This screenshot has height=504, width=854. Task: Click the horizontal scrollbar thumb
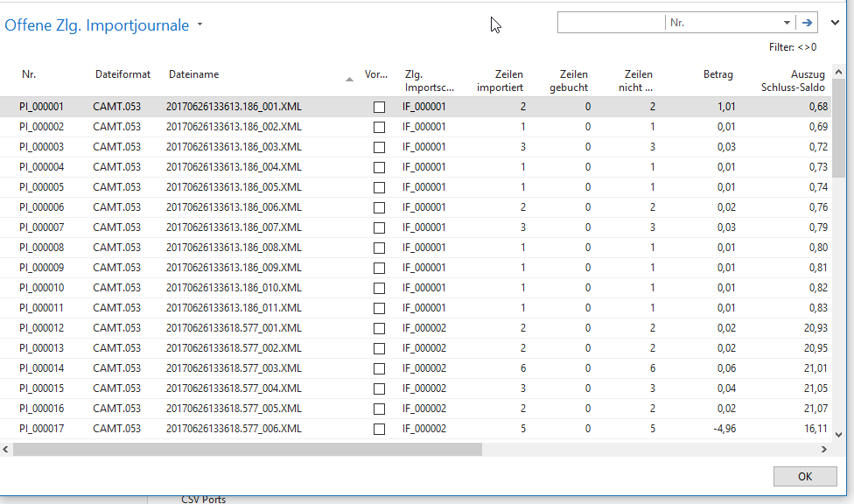[x=248, y=450]
